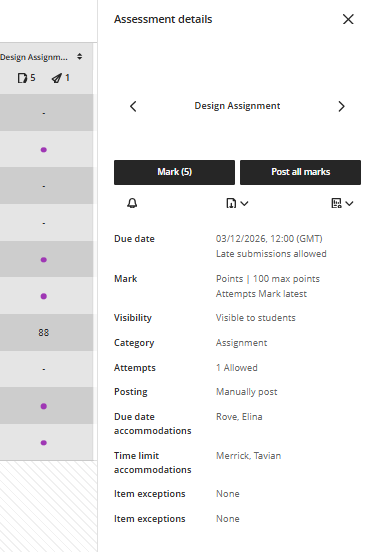The width and height of the screenshot is (368, 552).
Task: Click Manually post value
Action: (247, 392)
